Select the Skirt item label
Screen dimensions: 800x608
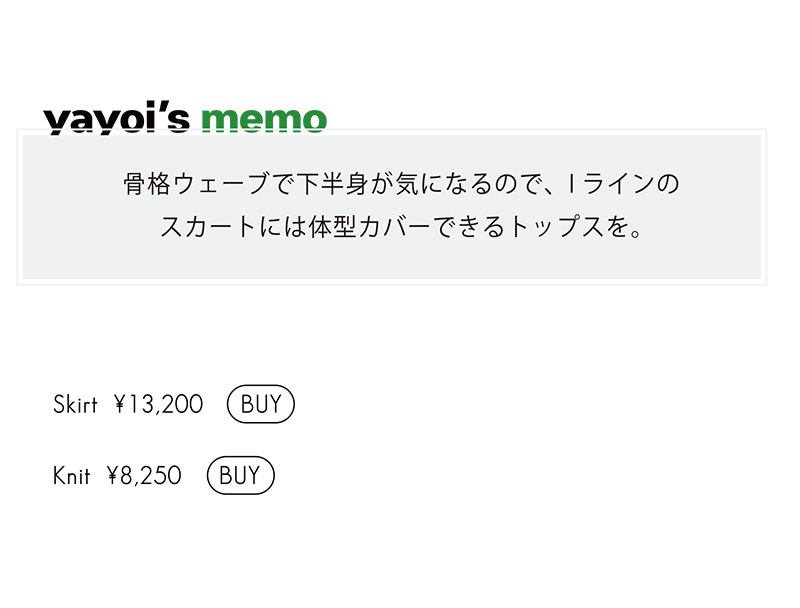pyautogui.click(x=75, y=404)
